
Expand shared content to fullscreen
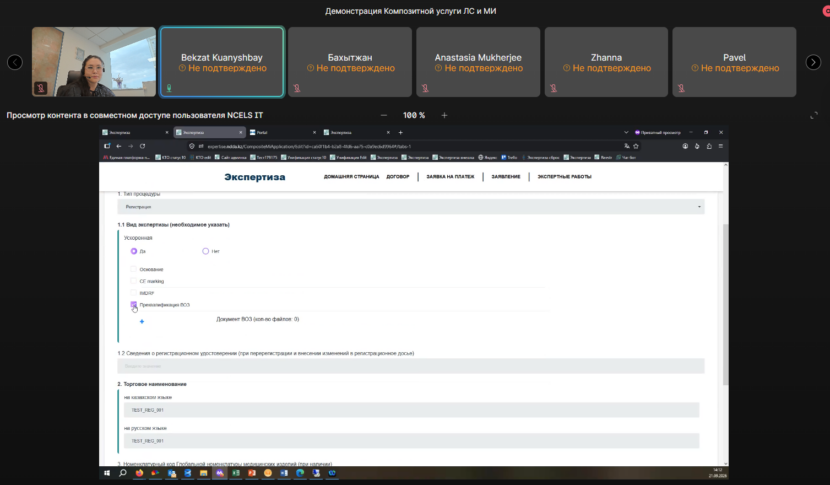point(814,115)
